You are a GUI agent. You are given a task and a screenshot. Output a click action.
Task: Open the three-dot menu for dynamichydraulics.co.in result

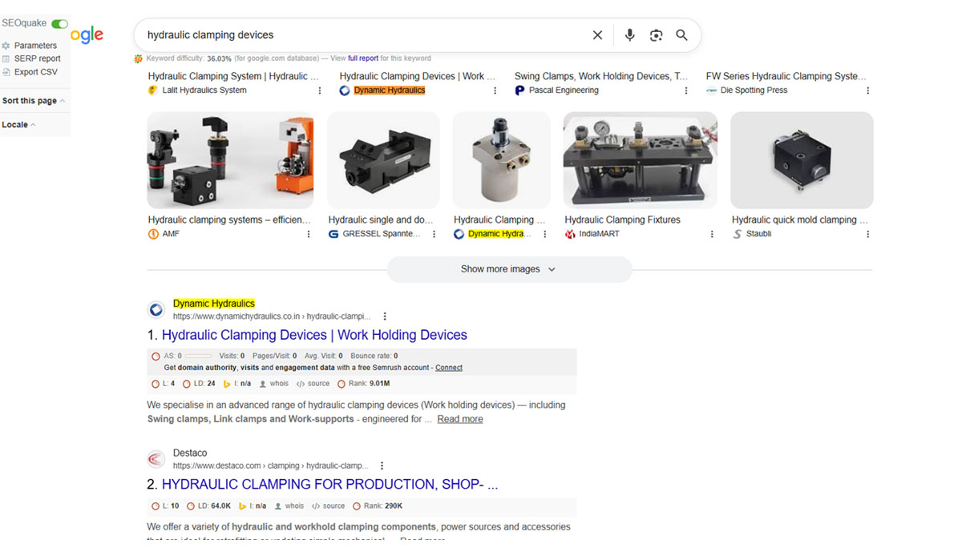[x=385, y=316]
